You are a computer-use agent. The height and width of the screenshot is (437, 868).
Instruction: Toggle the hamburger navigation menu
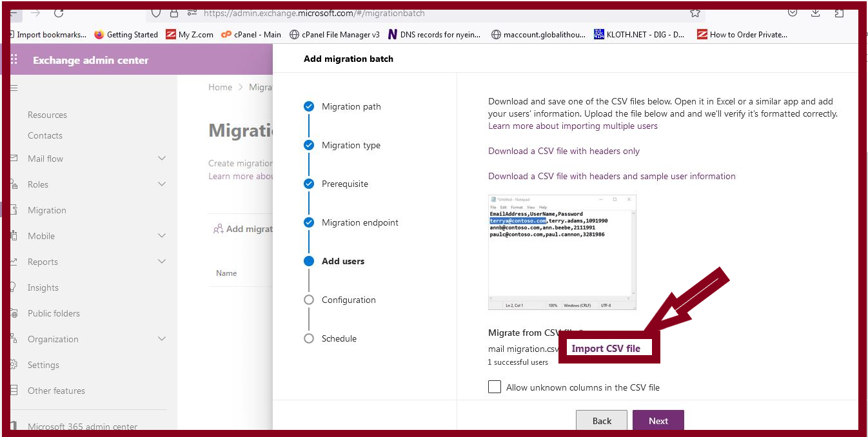click(x=14, y=88)
